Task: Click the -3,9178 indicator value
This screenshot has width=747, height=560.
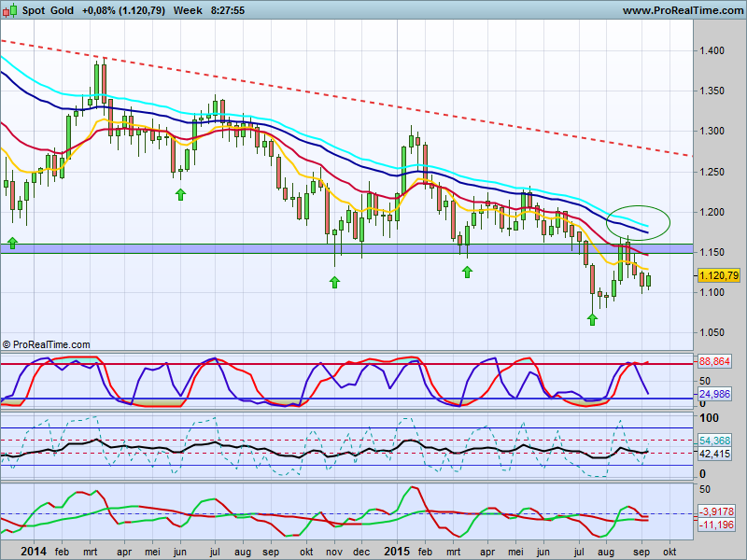Action: point(716,511)
